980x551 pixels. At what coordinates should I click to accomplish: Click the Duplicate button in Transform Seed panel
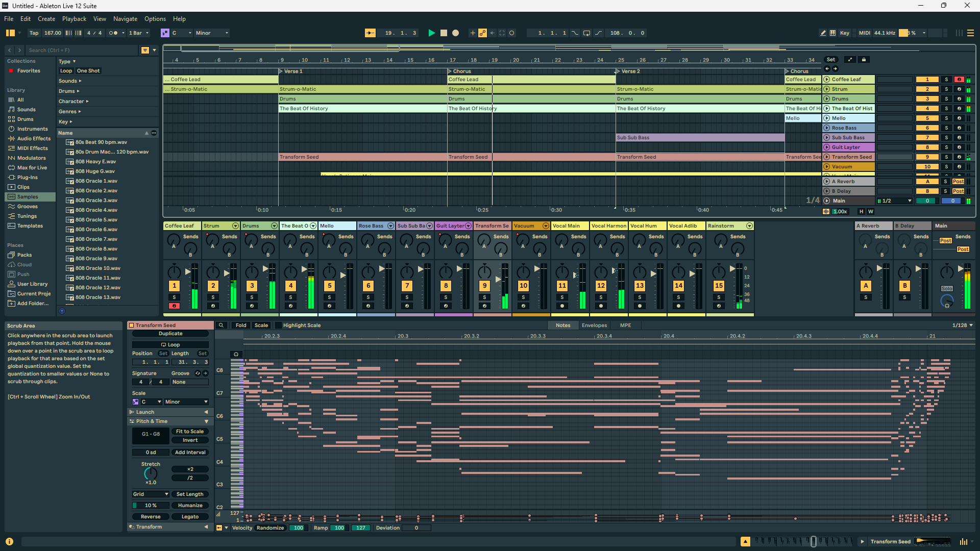coord(170,333)
